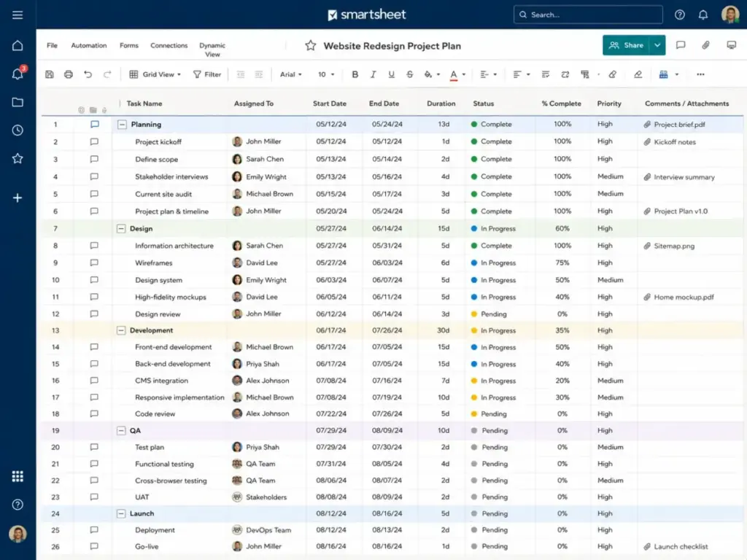Open the conversations icon beside Share
Viewport: 747px width, 560px height.
681,45
